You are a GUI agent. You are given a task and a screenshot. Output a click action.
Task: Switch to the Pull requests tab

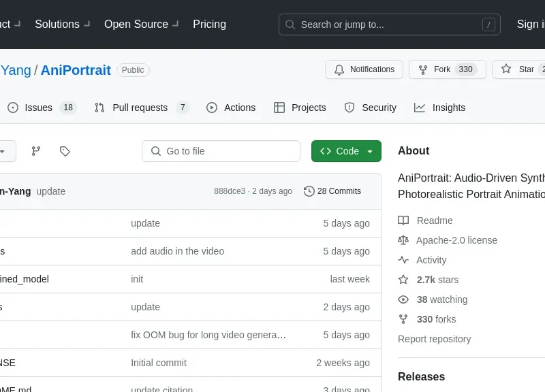click(x=140, y=108)
